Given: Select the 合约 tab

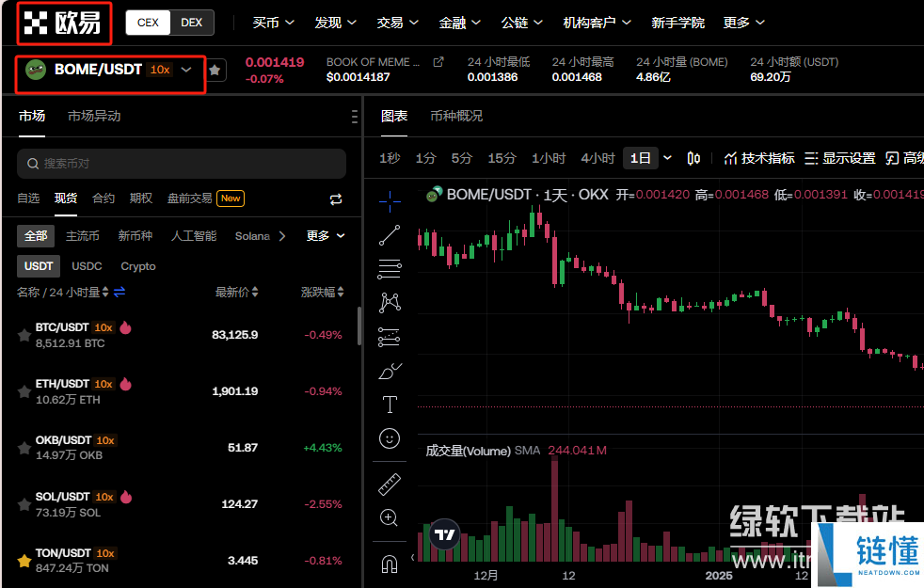Looking at the screenshot, I should click(x=104, y=199).
